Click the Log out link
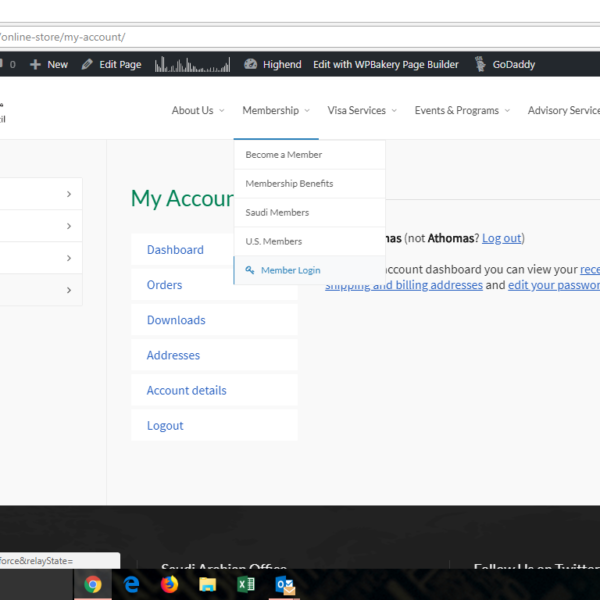The height and width of the screenshot is (600, 600). point(501,238)
